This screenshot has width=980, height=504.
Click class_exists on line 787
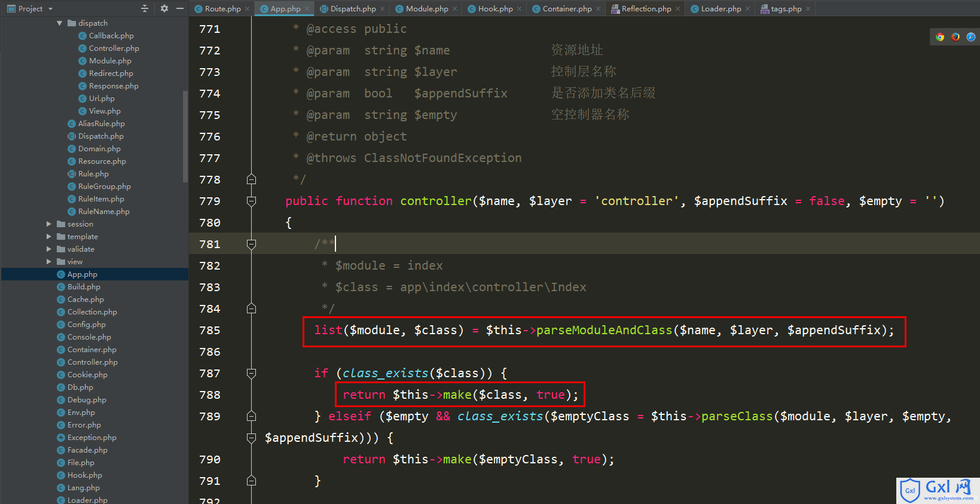(386, 373)
